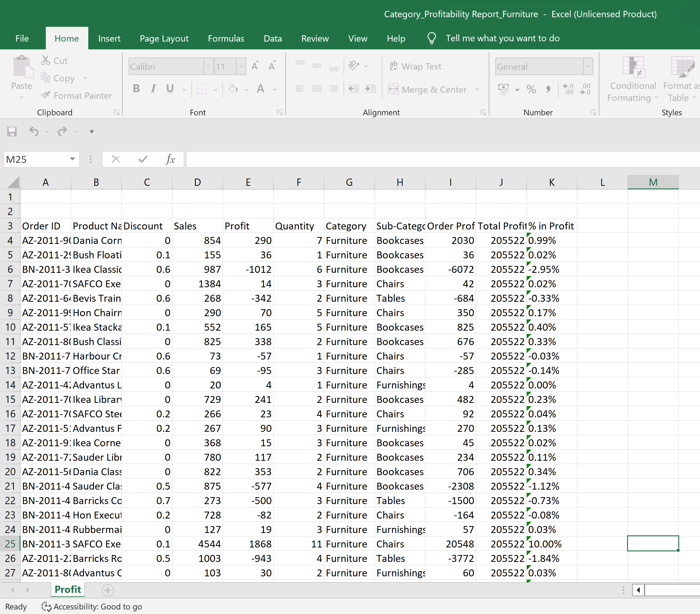This screenshot has height=614, width=700.
Task: Click the Percent Style icon
Action: pyautogui.click(x=531, y=89)
